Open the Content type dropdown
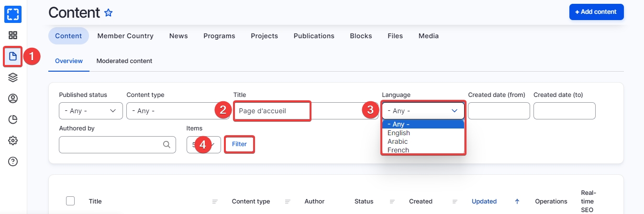Image resolution: width=644 pixels, height=214 pixels. tap(170, 111)
